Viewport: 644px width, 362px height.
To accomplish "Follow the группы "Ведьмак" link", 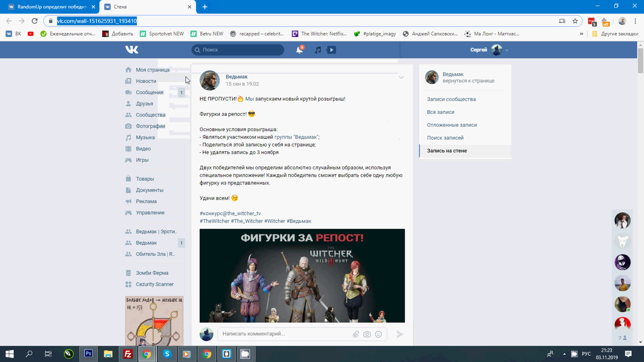I will [296, 137].
